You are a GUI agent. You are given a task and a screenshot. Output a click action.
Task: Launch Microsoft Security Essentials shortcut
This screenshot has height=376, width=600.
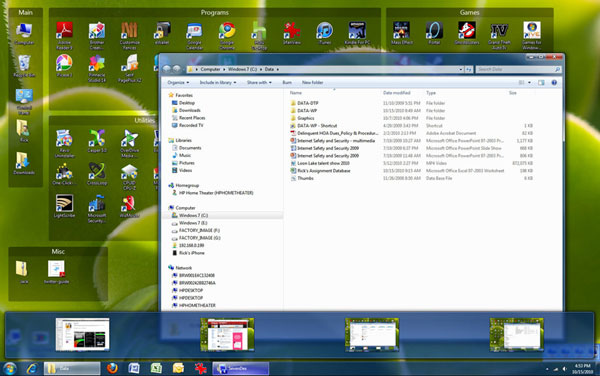(x=97, y=209)
